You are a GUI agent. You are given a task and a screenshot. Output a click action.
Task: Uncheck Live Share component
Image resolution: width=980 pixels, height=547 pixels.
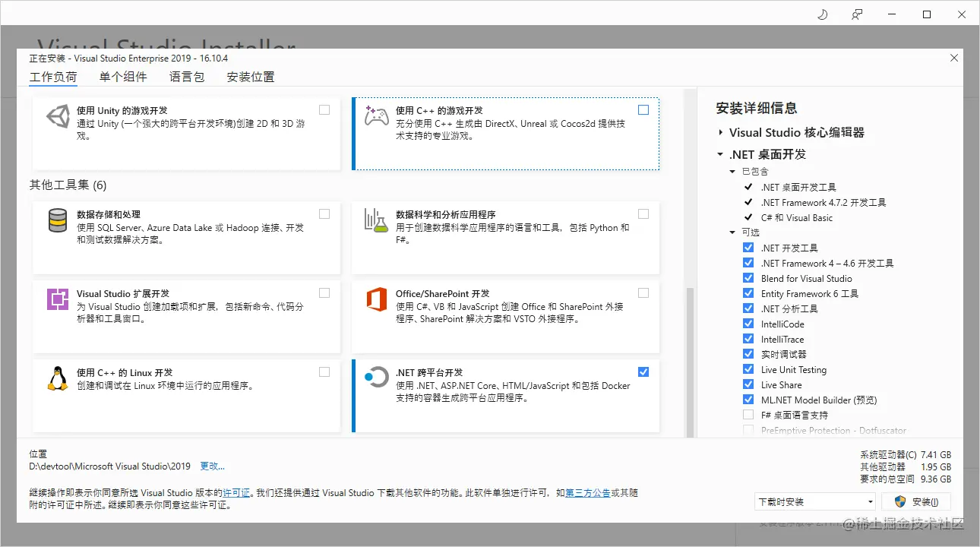click(748, 384)
